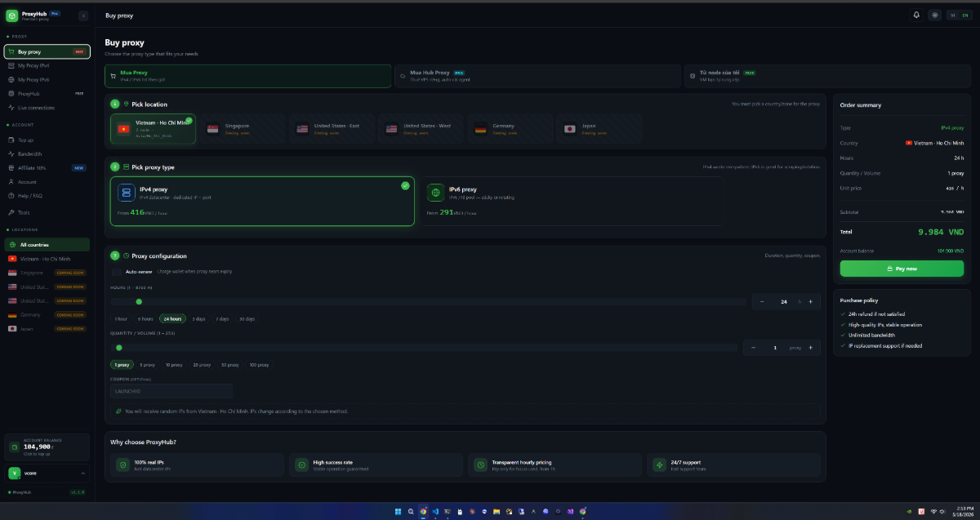Click the Pay now button
Image resolution: width=980 pixels, height=520 pixels.
pyautogui.click(x=902, y=269)
